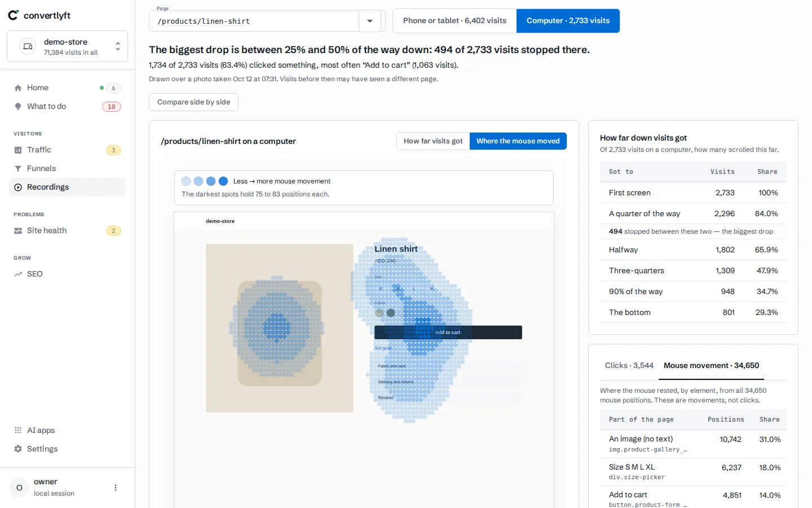Click the Compare side by side button
The image size is (812, 508).
pyautogui.click(x=193, y=102)
